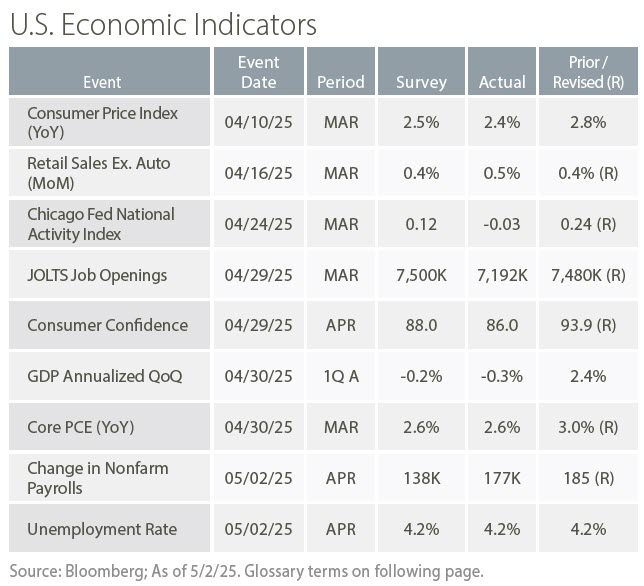Click the 'JOLTS Job Openings' row label
Viewport: 644px width, 586px height.
97,275
